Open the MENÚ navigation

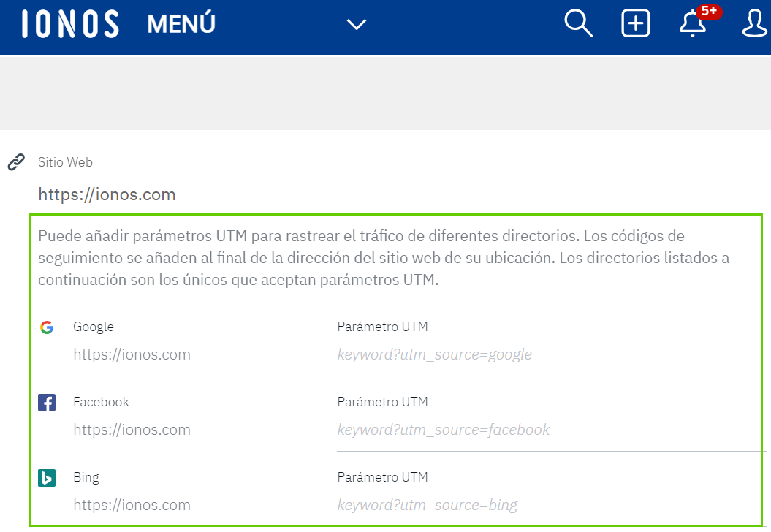point(181,23)
